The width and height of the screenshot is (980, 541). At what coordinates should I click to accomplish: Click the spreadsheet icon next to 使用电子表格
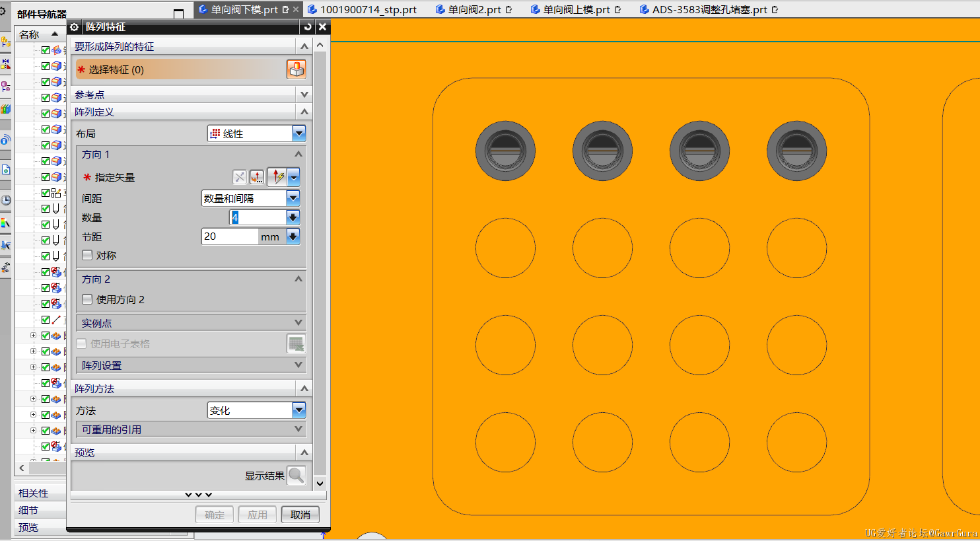pyautogui.click(x=297, y=343)
